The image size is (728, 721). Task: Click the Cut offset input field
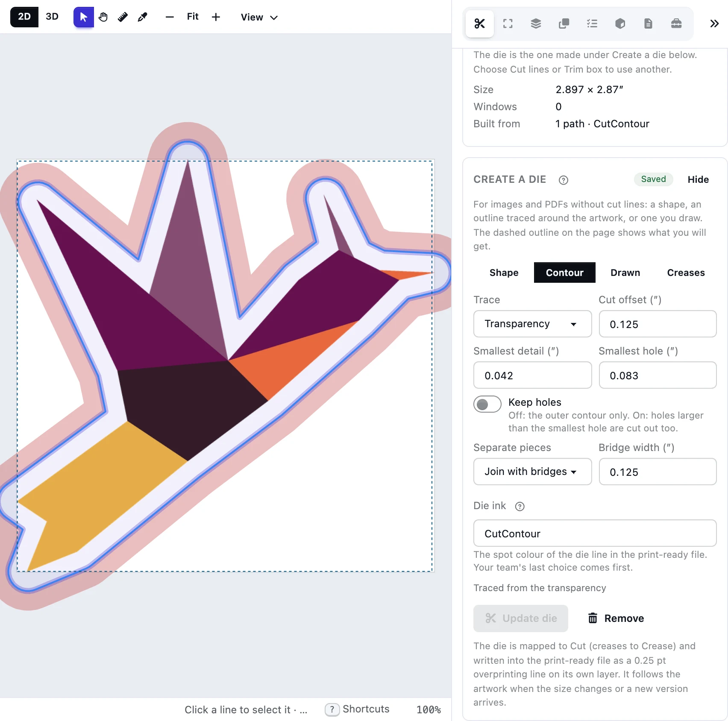click(x=658, y=324)
